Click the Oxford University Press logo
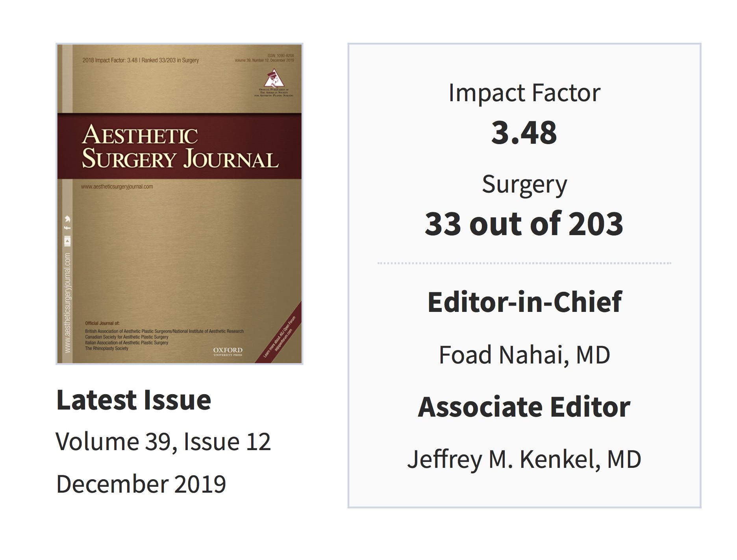The image size is (737, 560). click(228, 352)
